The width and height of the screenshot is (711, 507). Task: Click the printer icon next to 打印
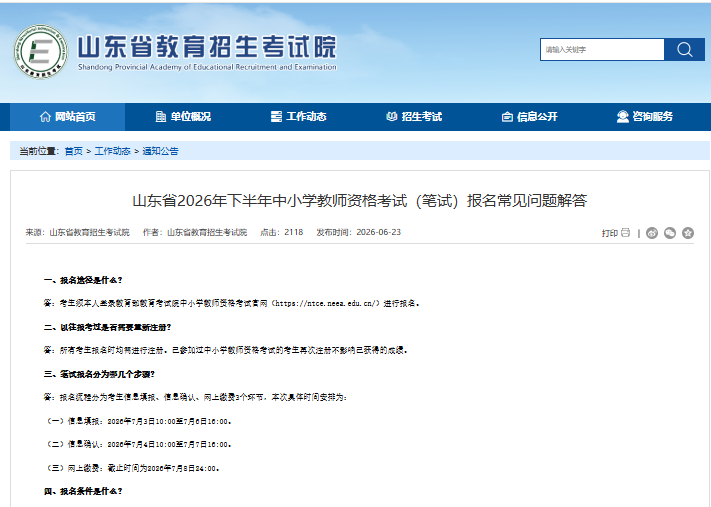(625, 233)
